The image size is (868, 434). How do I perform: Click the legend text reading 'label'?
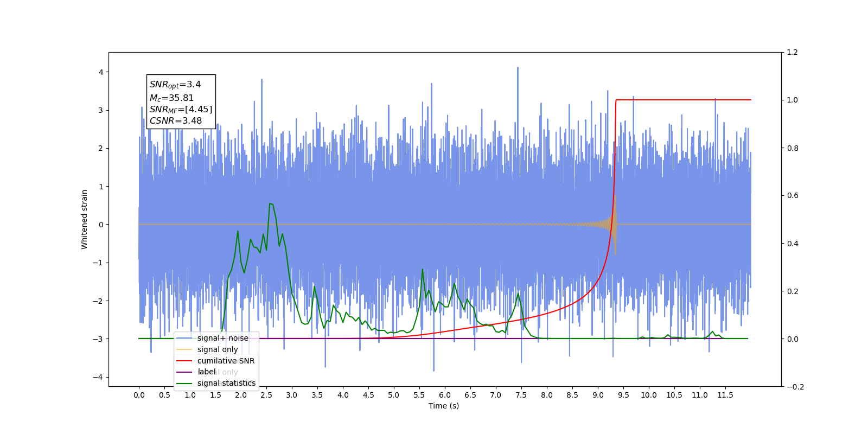pyautogui.click(x=207, y=372)
